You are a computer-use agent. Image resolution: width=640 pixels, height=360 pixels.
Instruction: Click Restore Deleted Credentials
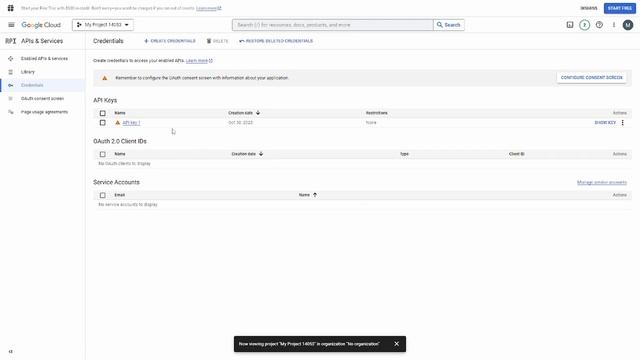point(276,41)
